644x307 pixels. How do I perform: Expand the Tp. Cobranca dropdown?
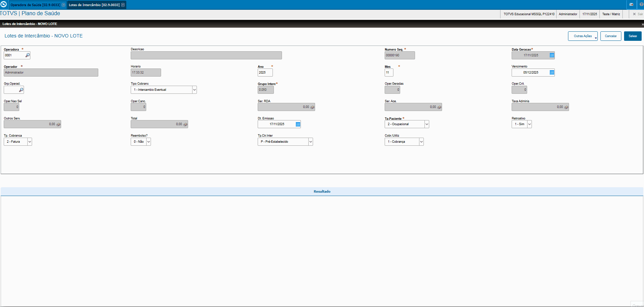pos(30,142)
